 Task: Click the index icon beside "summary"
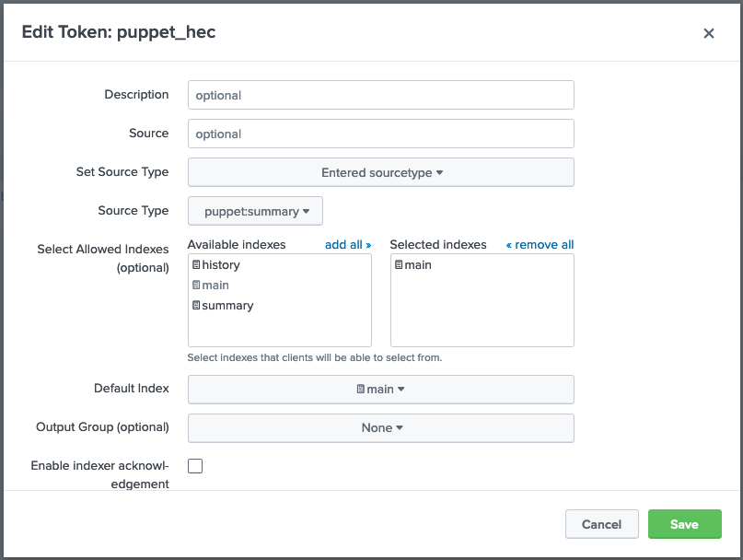tap(197, 305)
